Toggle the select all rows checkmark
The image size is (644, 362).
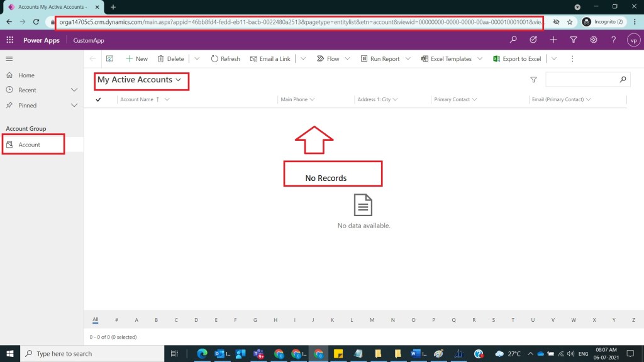click(98, 99)
